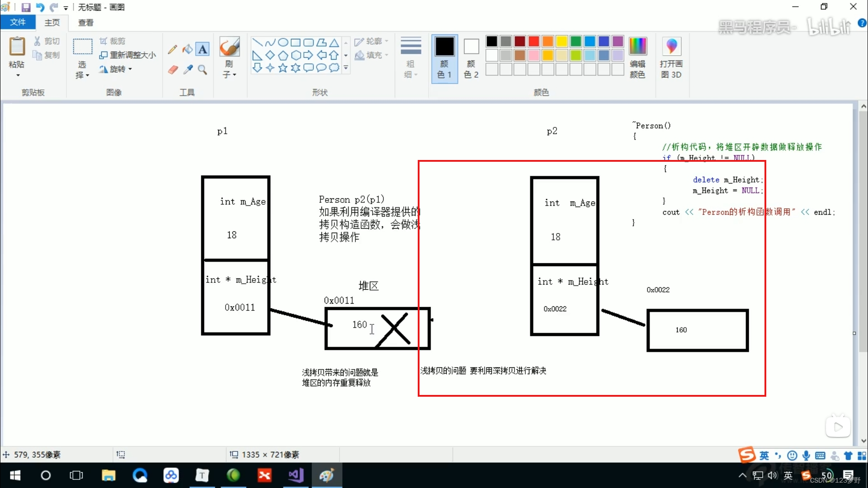868x488 pixels.
Task: Pick the red color swatch
Action: click(534, 41)
